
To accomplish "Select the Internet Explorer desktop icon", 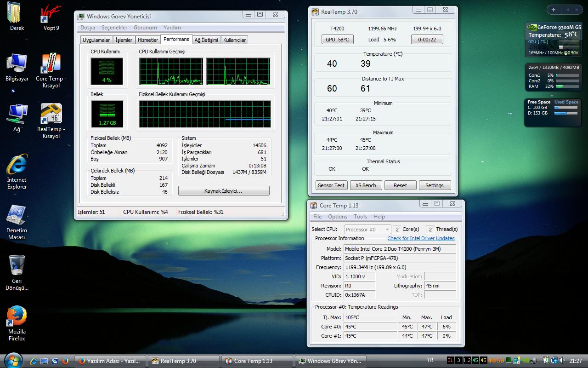I will (x=17, y=172).
